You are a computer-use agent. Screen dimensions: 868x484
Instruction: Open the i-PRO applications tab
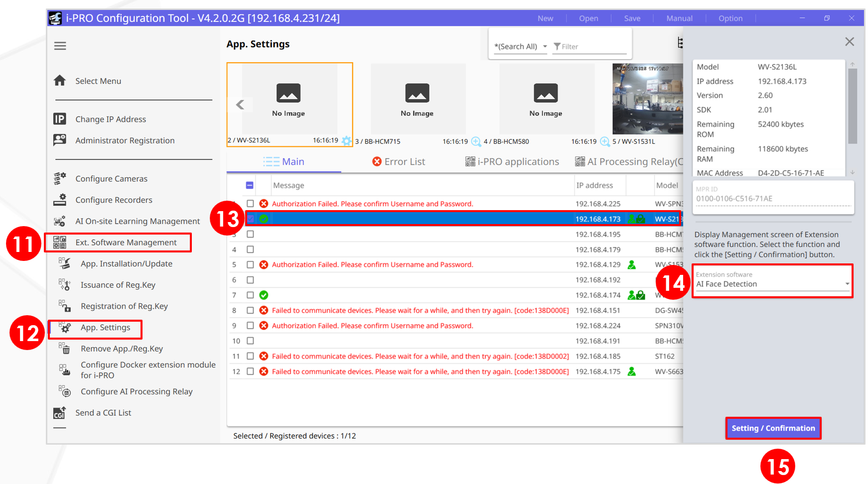(512, 161)
